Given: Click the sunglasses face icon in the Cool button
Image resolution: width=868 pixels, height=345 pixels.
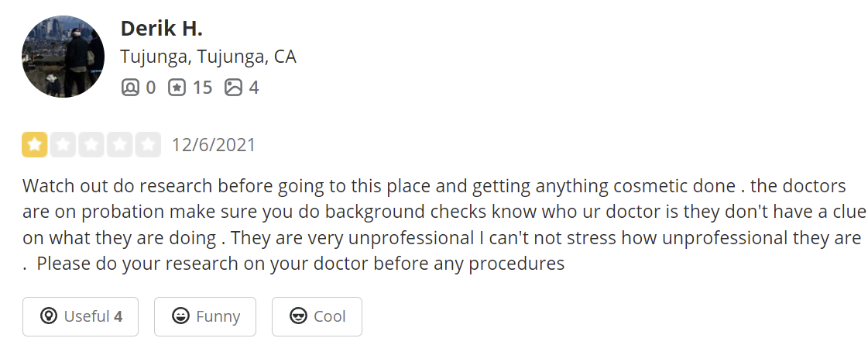Looking at the screenshot, I should tap(298, 316).
